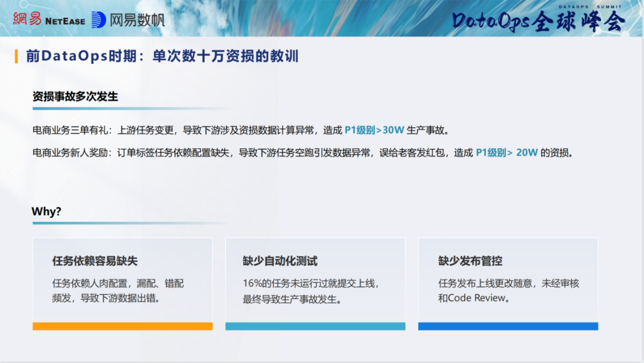Click the sentence starting with 电商业务三单有礼
The height and width of the screenshot is (363, 644).
point(242,130)
